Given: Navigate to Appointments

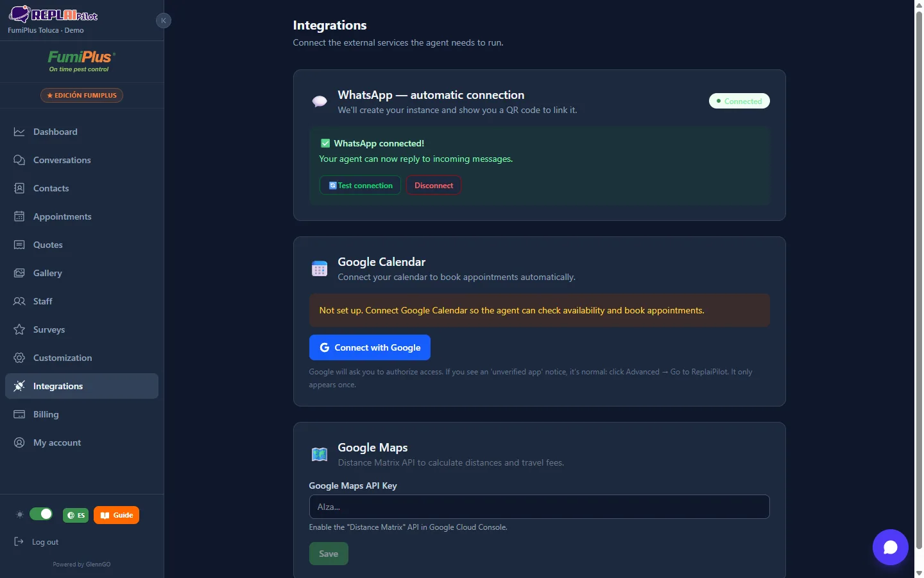Looking at the screenshot, I should tap(81, 216).
